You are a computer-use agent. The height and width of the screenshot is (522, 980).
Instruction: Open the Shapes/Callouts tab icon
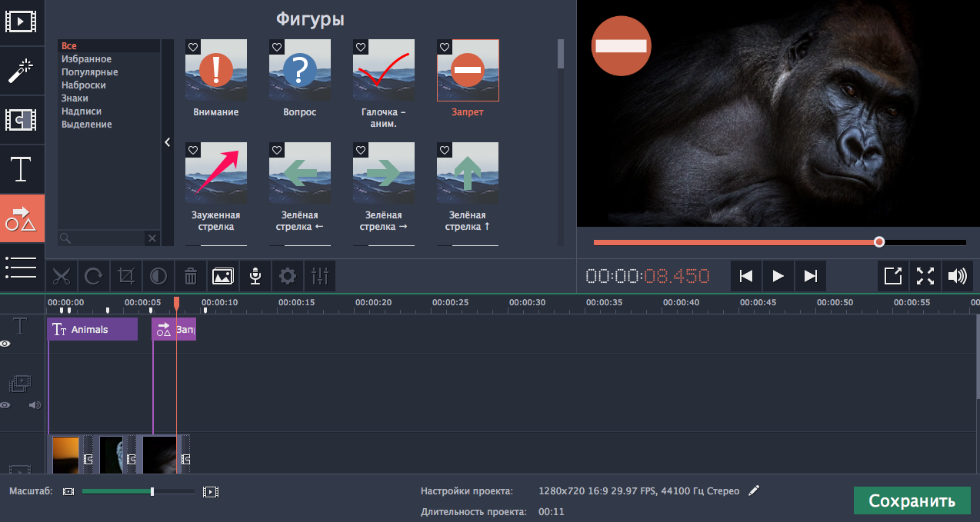click(x=21, y=218)
